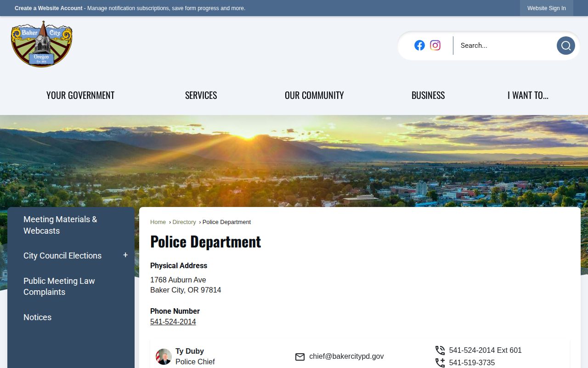The image size is (588, 368).
Task: Click the phone icon beside 541-524-2014 Ext 601
Action: pos(440,351)
